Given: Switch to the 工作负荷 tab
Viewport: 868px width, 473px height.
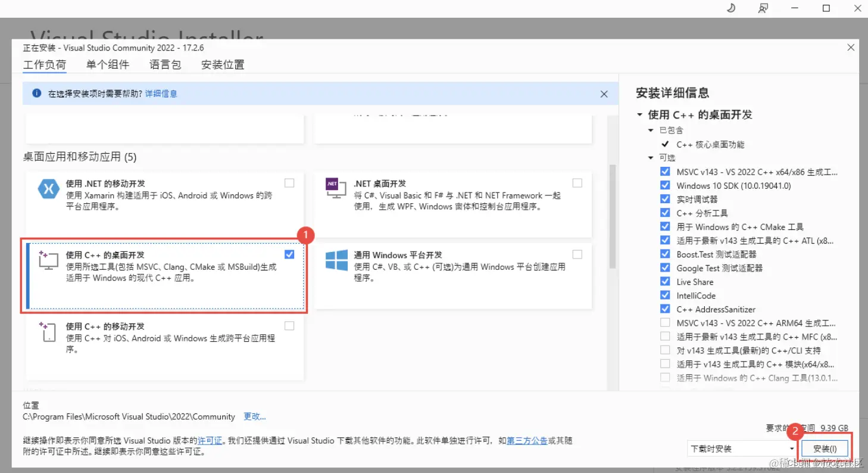Looking at the screenshot, I should click(x=45, y=65).
